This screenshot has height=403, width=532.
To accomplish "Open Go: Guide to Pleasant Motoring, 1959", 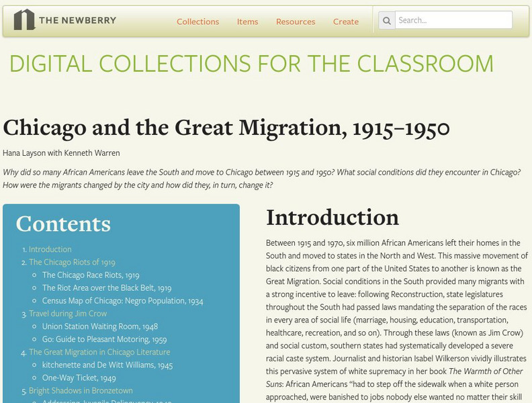I will pyautogui.click(x=104, y=339).
